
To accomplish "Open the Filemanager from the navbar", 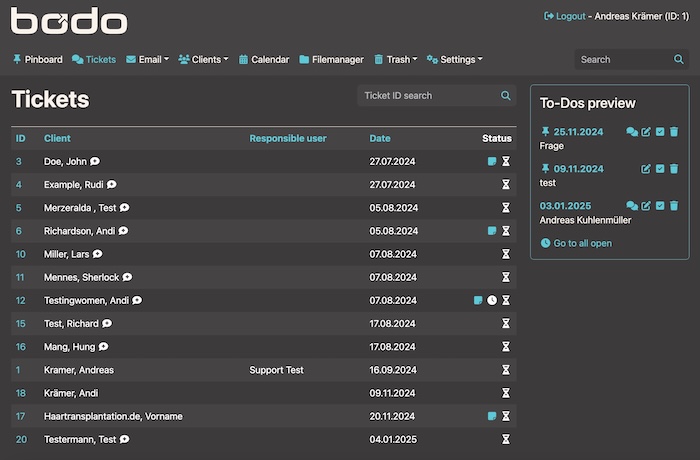I will [331, 60].
